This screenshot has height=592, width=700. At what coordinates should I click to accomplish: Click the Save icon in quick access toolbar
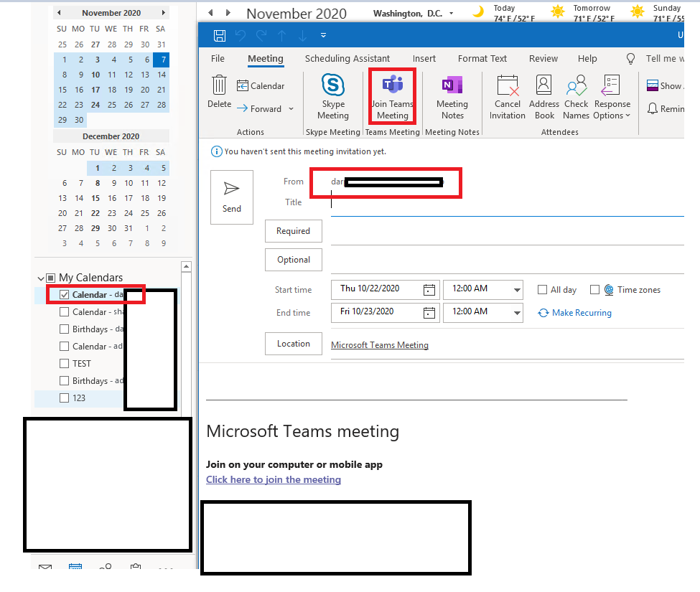pyautogui.click(x=219, y=35)
